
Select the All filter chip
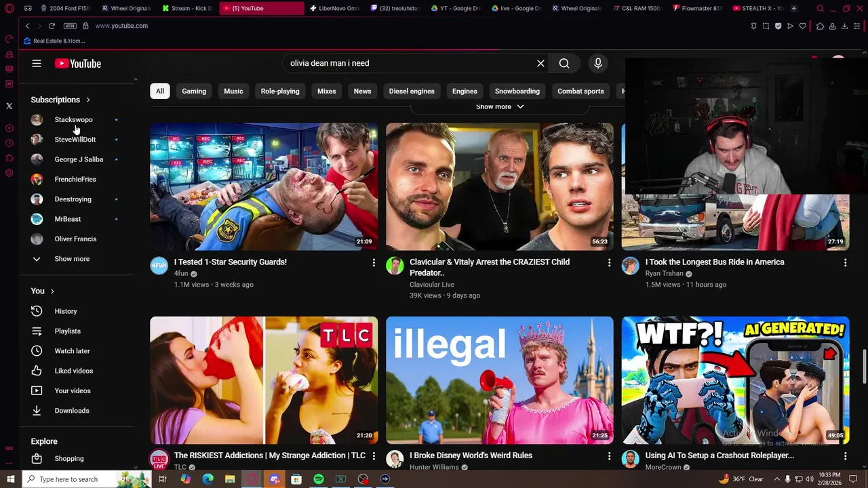160,91
